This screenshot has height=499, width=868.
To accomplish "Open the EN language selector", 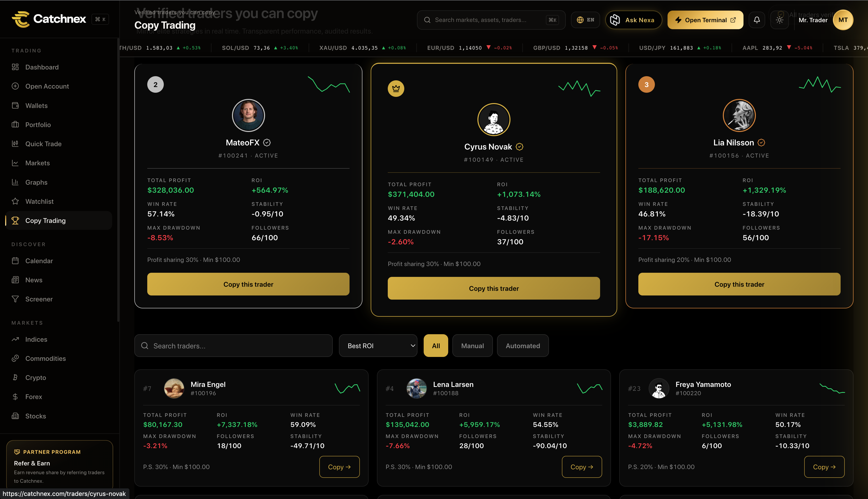I will (x=585, y=20).
